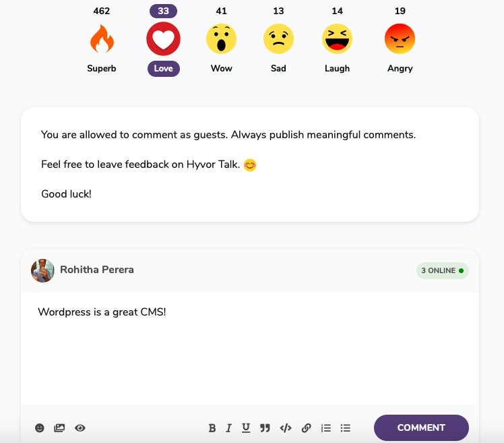Click the Laugh count 14
The width and height of the screenshot is (504, 443).
[x=337, y=11]
